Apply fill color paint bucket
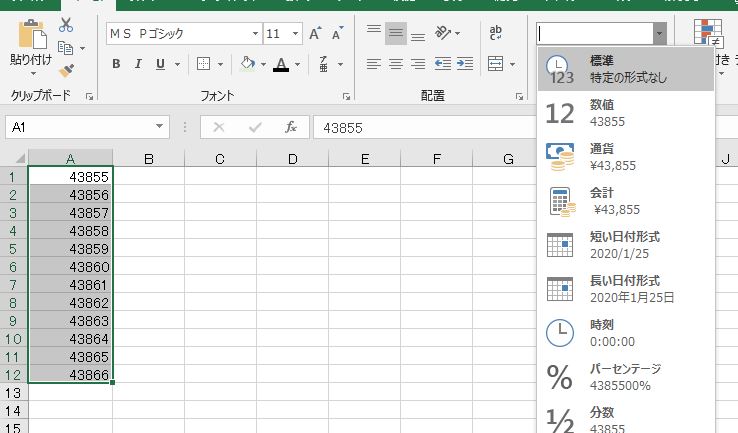Viewport: 738px width, 433px height. point(247,64)
